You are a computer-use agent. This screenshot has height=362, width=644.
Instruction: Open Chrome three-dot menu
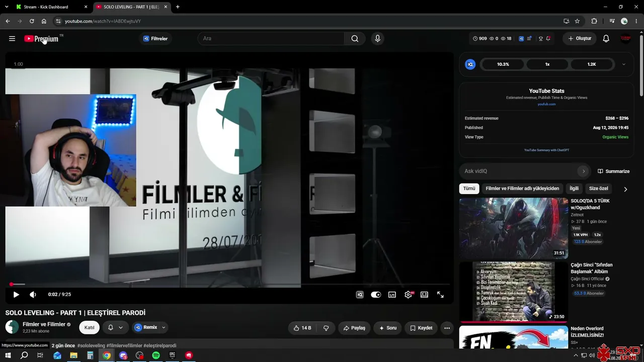636,21
